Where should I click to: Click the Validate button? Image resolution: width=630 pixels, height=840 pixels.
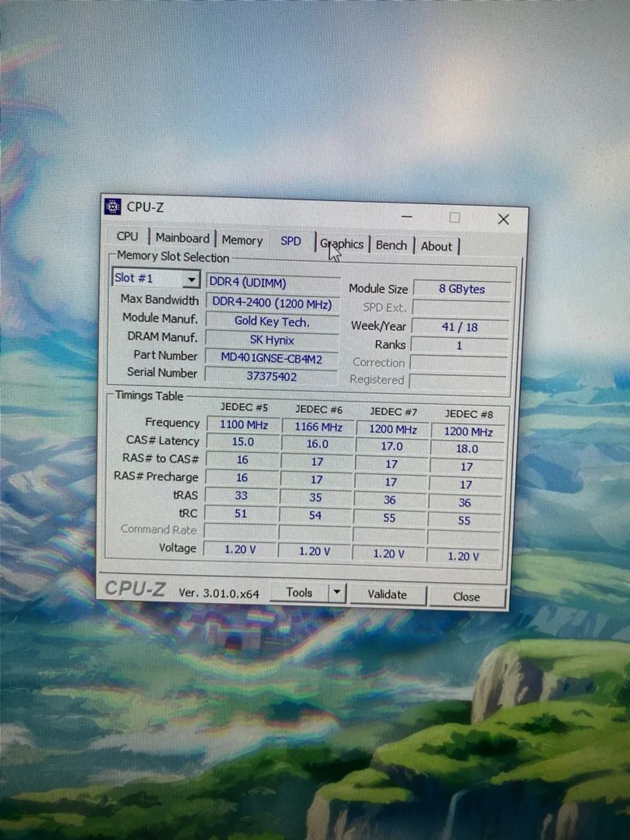pos(387,595)
